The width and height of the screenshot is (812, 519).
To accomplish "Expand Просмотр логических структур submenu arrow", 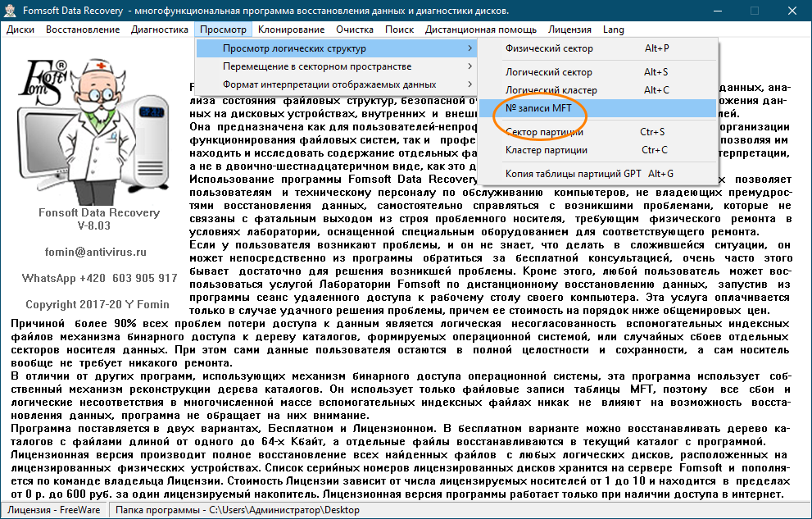I will (470, 48).
